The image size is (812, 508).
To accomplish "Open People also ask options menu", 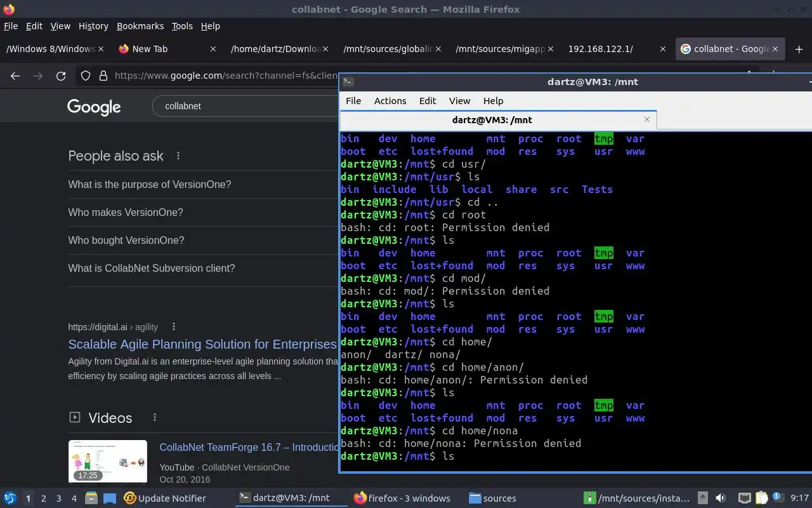I will (x=178, y=156).
